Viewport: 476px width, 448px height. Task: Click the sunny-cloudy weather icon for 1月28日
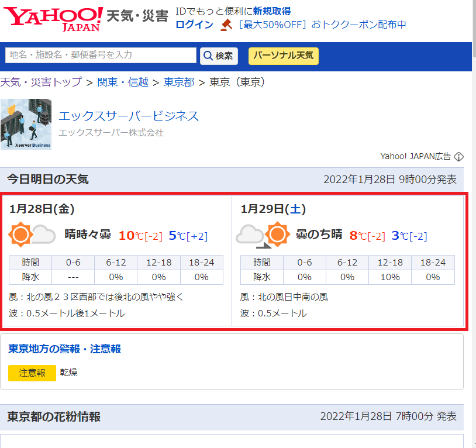[32, 234]
